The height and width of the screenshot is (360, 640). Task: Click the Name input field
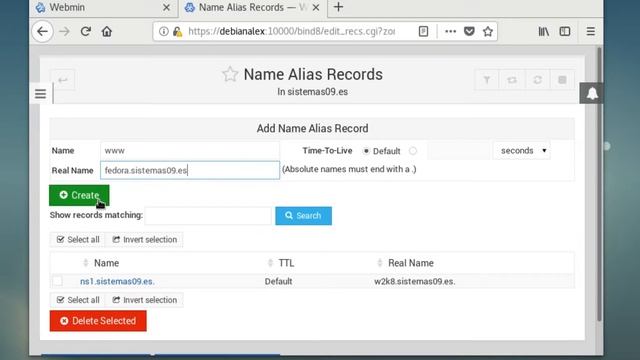(190, 151)
